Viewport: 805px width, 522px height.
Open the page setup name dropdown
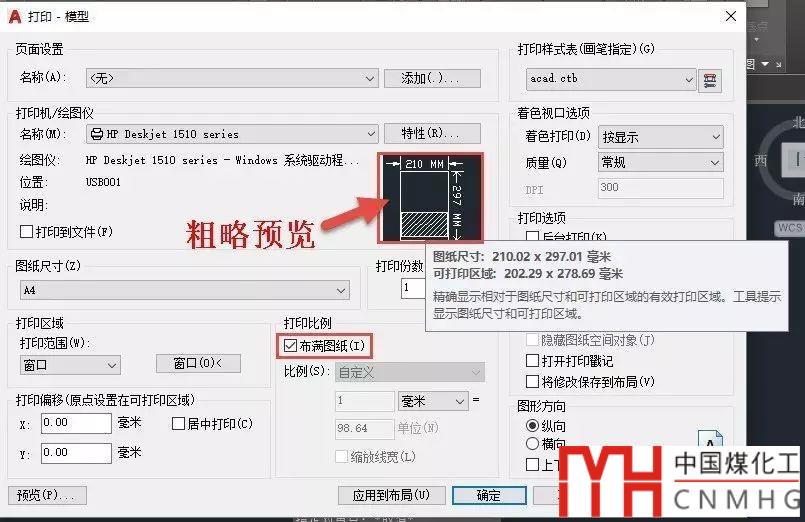232,78
